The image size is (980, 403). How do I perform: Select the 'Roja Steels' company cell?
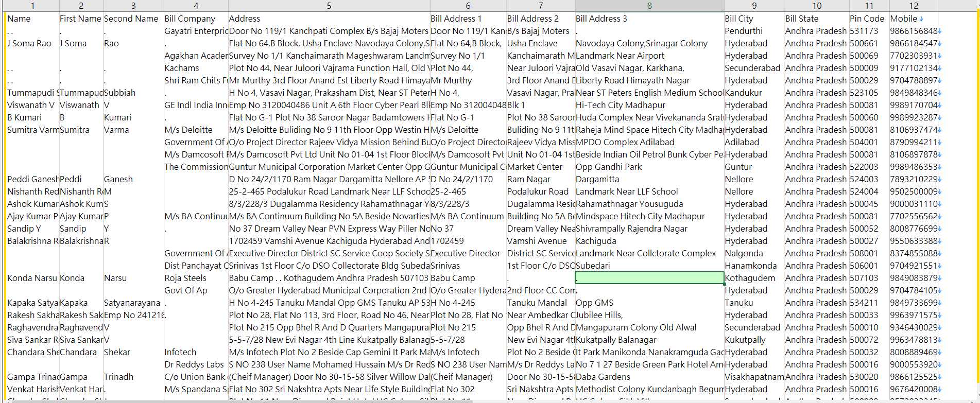(x=196, y=278)
